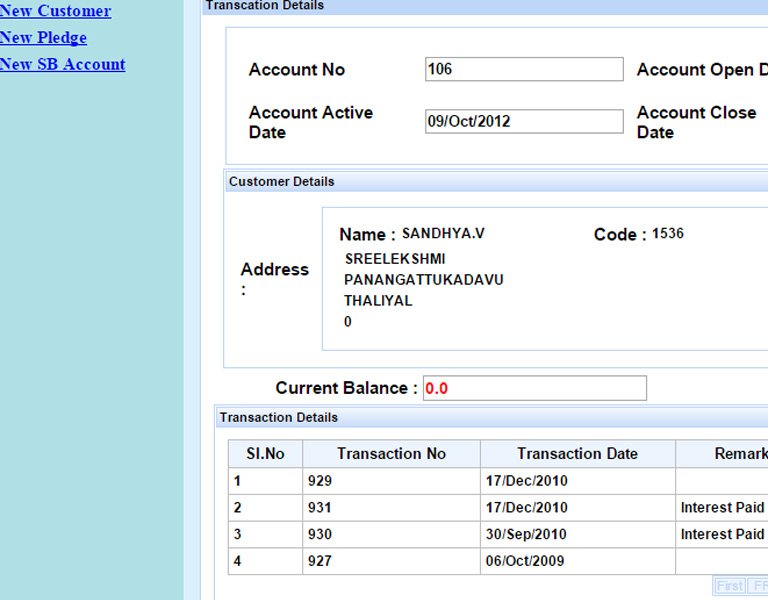Click customer name SANDHYA.V

(443, 234)
